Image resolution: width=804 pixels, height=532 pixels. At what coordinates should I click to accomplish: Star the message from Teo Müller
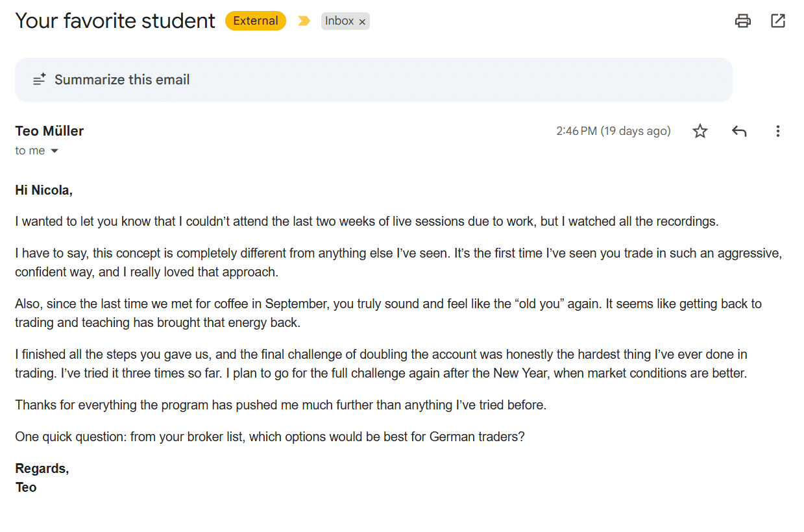(700, 131)
